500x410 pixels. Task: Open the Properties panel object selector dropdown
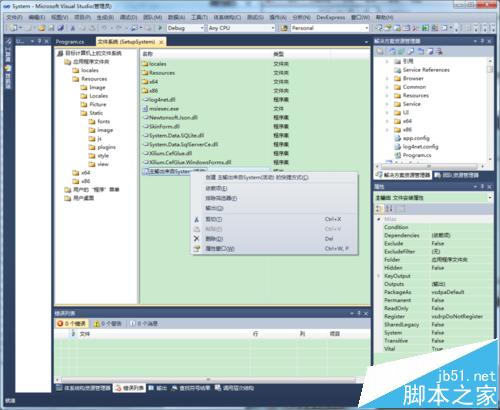[490, 198]
